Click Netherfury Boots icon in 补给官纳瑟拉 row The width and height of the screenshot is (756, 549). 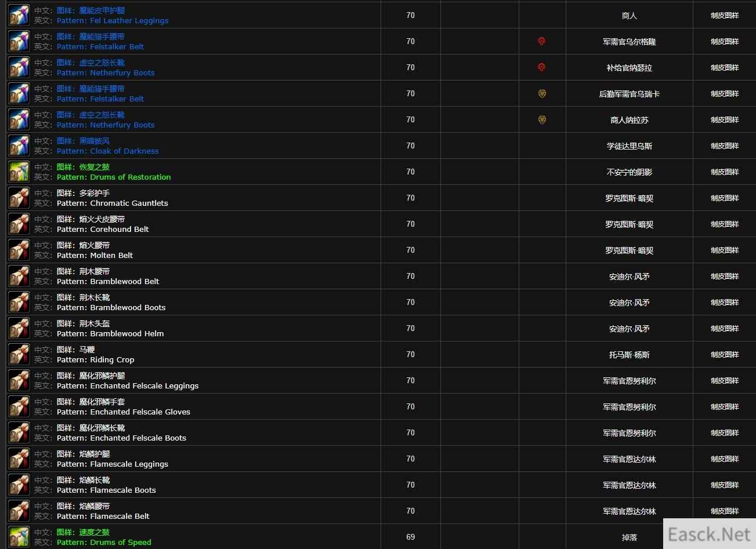(x=19, y=67)
